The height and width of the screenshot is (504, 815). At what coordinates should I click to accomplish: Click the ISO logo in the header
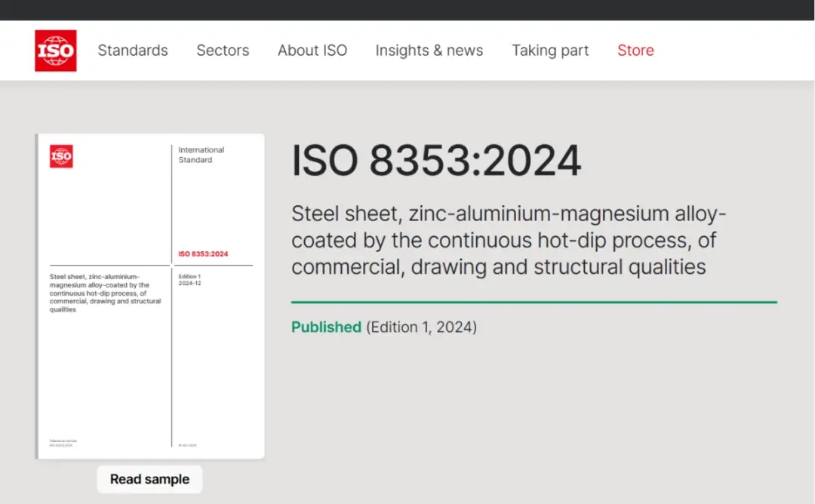click(x=56, y=51)
